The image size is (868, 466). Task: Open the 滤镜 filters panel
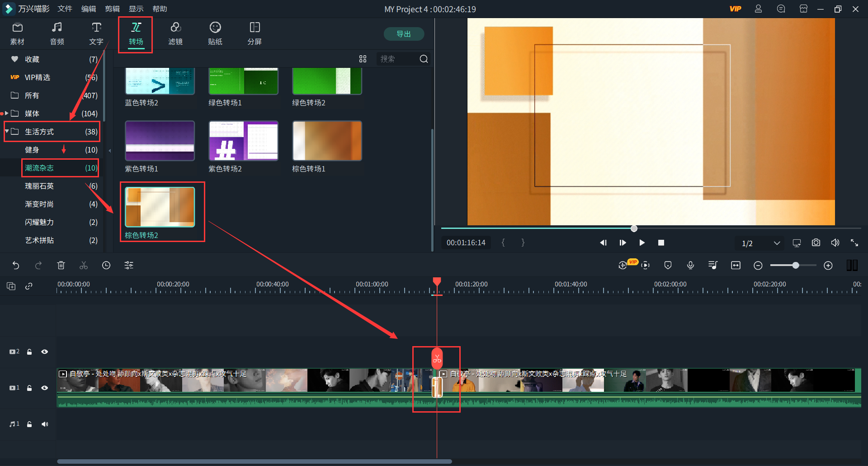(x=175, y=33)
